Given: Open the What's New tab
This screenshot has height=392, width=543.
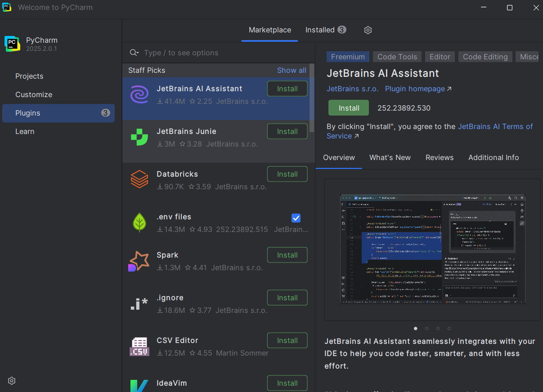Looking at the screenshot, I should (x=390, y=157).
